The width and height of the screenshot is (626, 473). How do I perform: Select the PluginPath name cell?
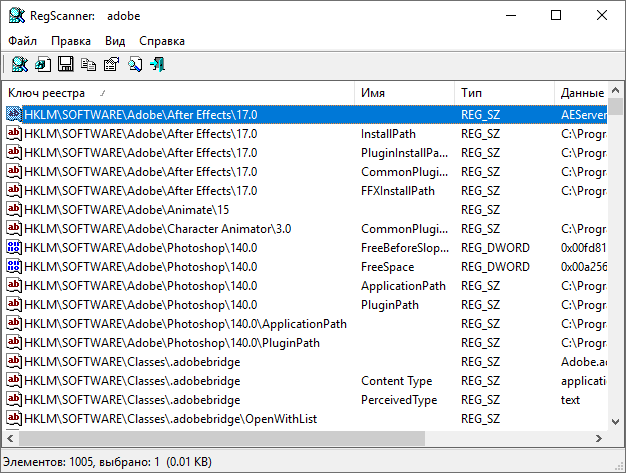390,305
